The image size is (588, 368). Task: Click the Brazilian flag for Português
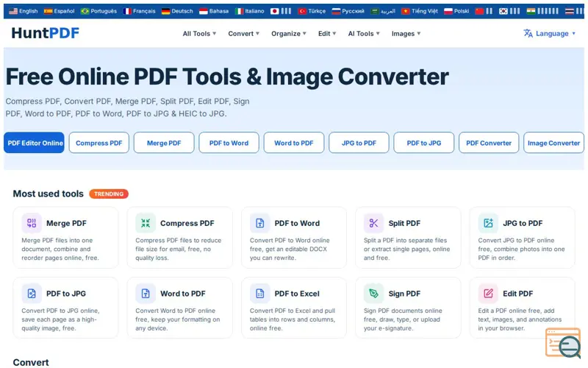pos(85,11)
